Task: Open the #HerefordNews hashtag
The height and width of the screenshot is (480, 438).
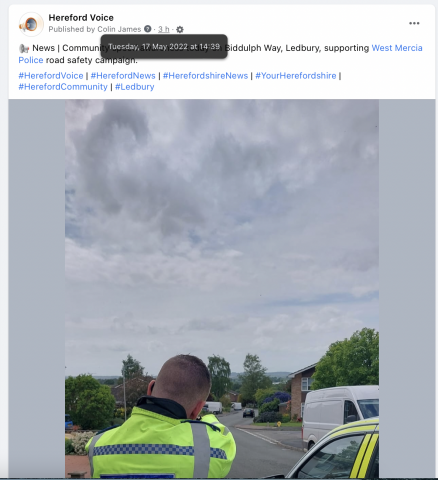Action: click(123, 76)
